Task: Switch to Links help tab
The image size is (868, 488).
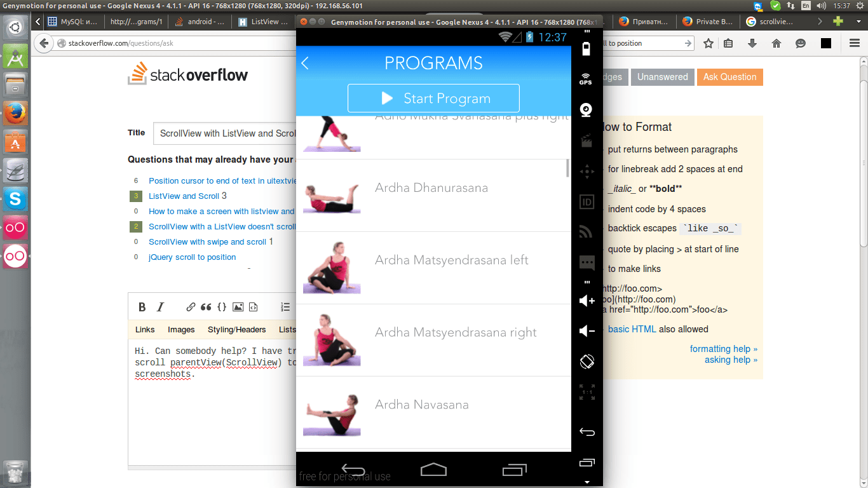Action: [145, 329]
